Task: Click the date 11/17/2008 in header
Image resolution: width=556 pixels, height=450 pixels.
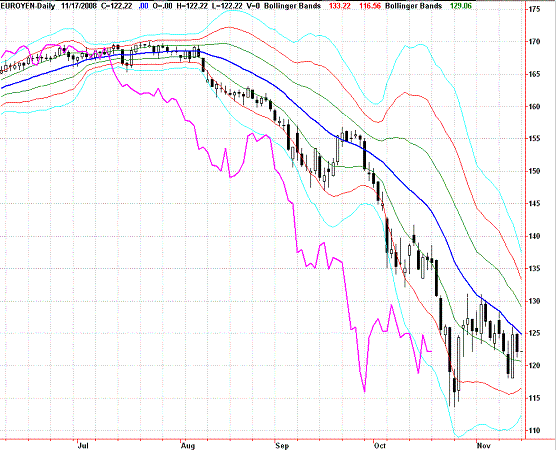Action: [x=80, y=6]
